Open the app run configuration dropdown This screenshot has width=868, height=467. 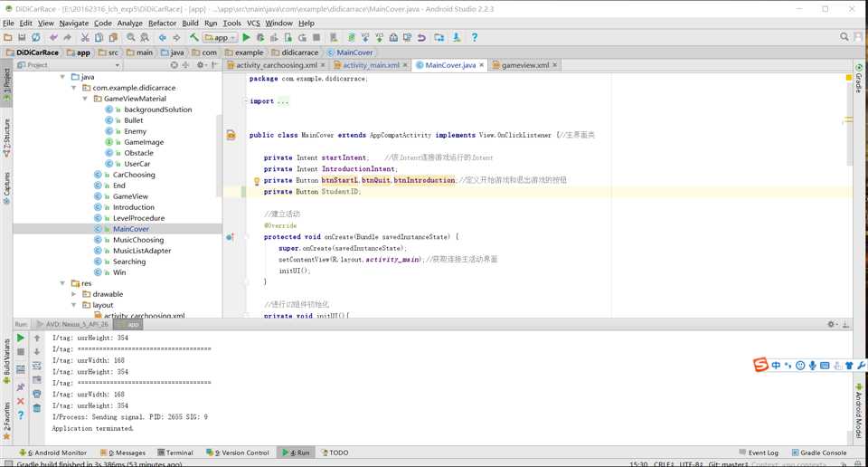(220, 38)
